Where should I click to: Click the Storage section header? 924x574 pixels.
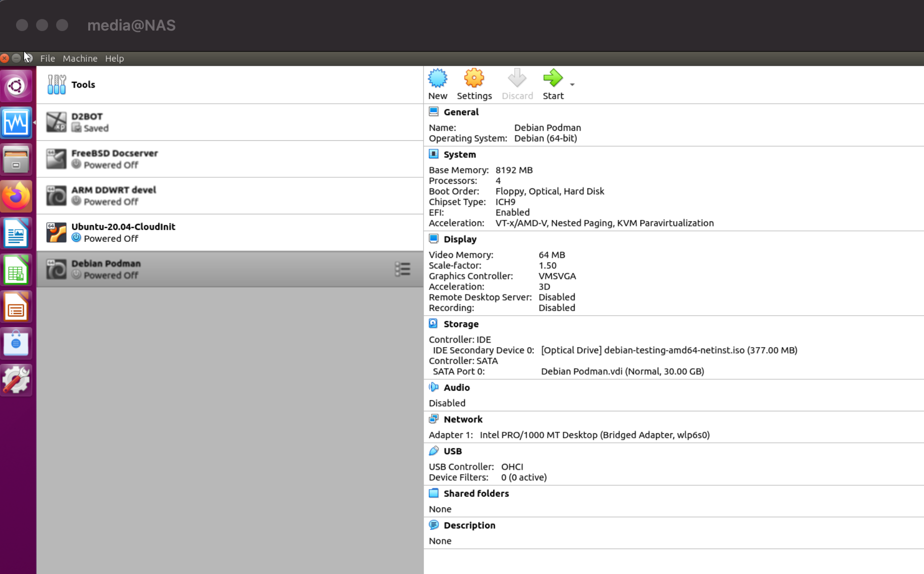tap(461, 324)
